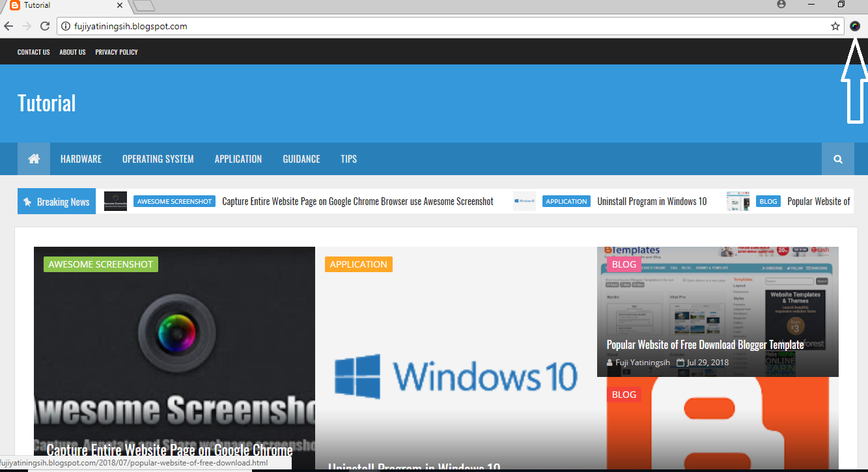This screenshot has height=472, width=868.
Task: Open ticker headline Uninstall Program in Windows 10
Action: coord(652,202)
